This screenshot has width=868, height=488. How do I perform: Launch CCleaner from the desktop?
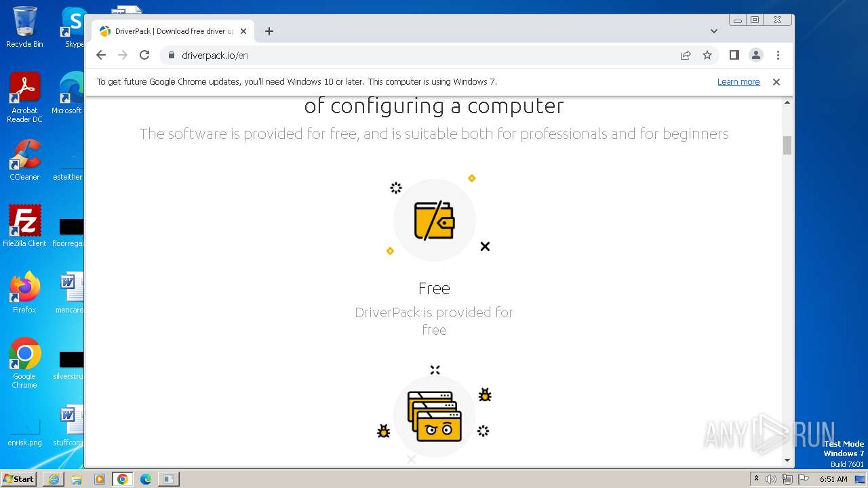[x=24, y=160]
